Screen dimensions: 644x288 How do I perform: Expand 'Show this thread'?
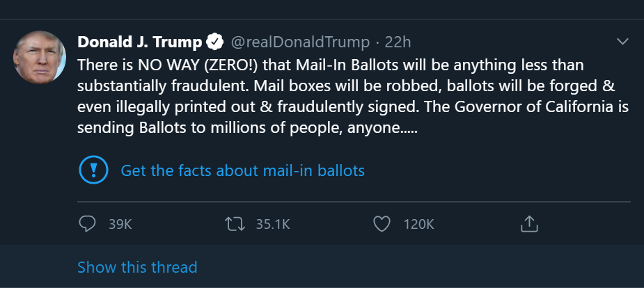pyautogui.click(x=137, y=267)
